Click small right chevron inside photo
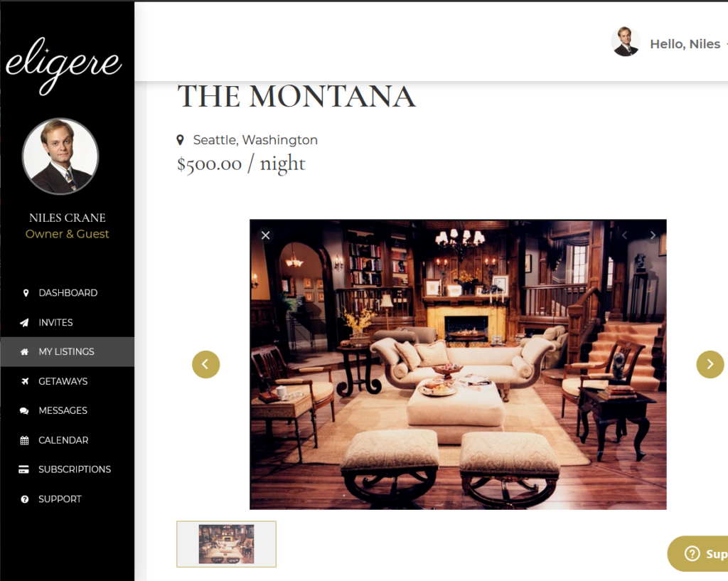728x581 pixels. 653,235
